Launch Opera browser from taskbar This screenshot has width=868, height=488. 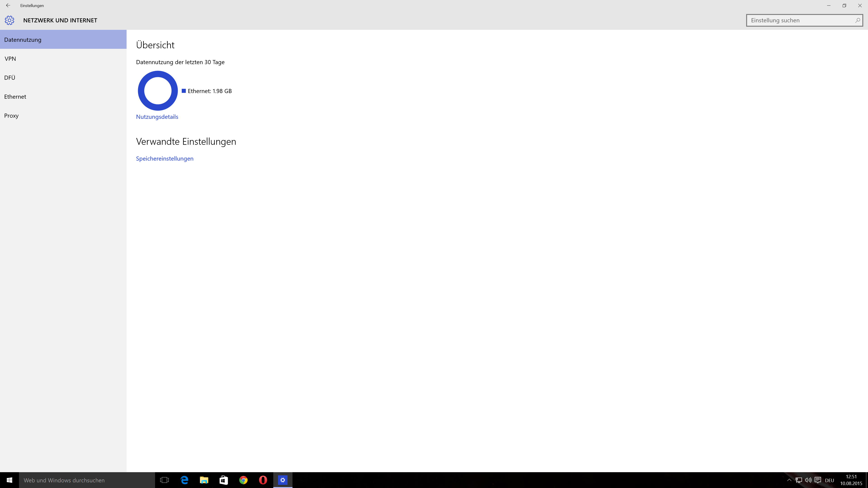tap(263, 480)
